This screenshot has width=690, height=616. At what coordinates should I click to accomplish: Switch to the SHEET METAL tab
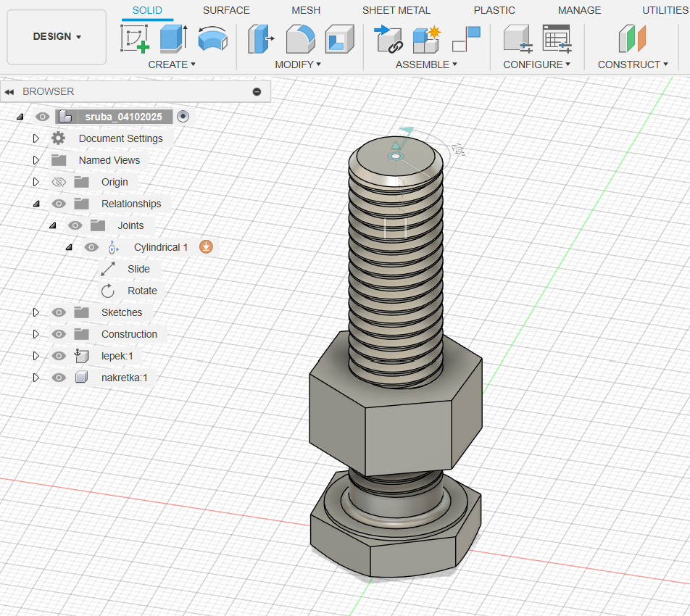(396, 10)
